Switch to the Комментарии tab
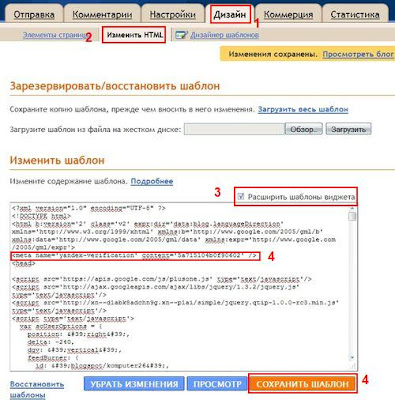The height and width of the screenshot is (400, 395). (x=102, y=15)
